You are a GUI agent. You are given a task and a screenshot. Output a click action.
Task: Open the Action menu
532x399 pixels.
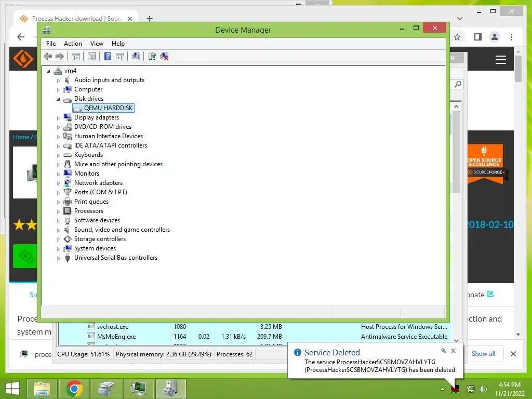click(73, 44)
